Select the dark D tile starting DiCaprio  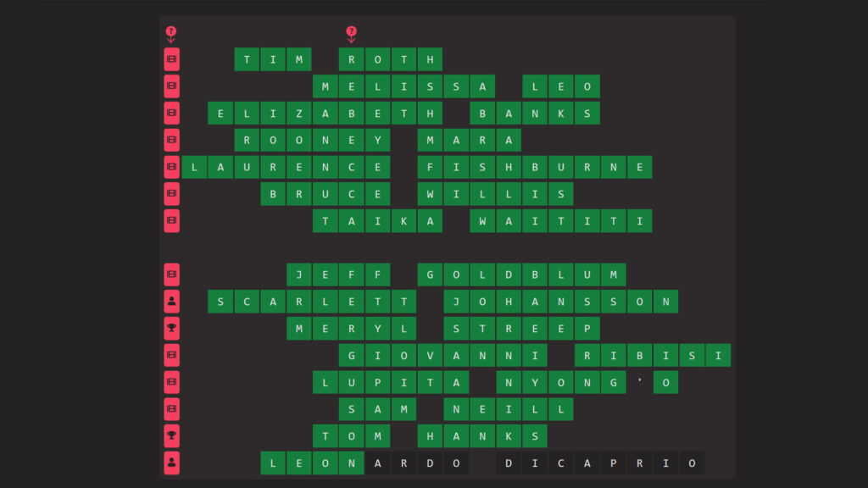[x=509, y=463]
